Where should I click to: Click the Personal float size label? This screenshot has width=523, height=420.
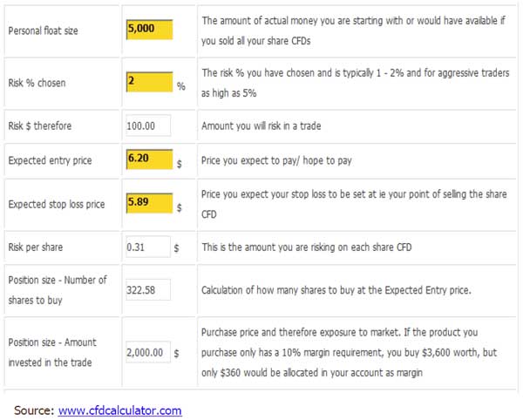point(43,30)
